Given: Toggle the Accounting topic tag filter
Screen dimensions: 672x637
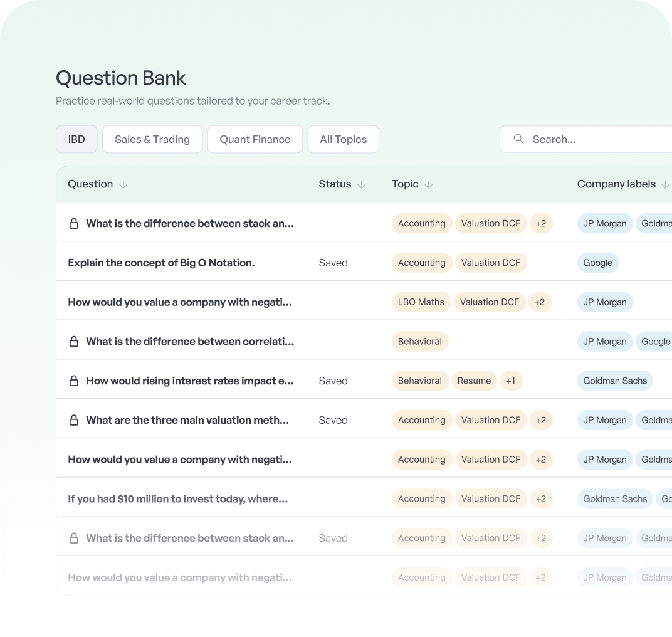Looking at the screenshot, I should point(422,223).
